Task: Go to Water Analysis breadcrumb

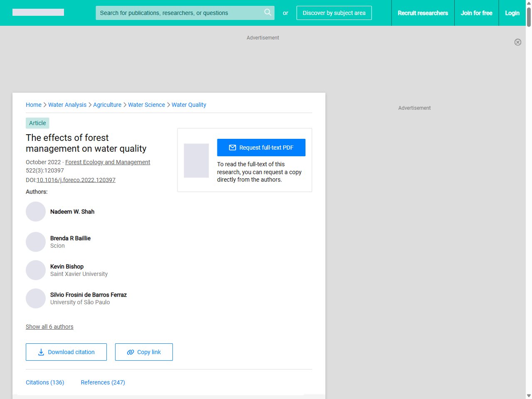Action: (x=67, y=105)
